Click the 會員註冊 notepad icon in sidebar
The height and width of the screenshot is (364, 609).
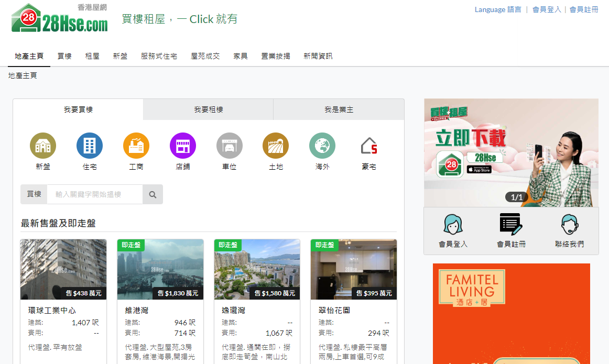tap(511, 224)
